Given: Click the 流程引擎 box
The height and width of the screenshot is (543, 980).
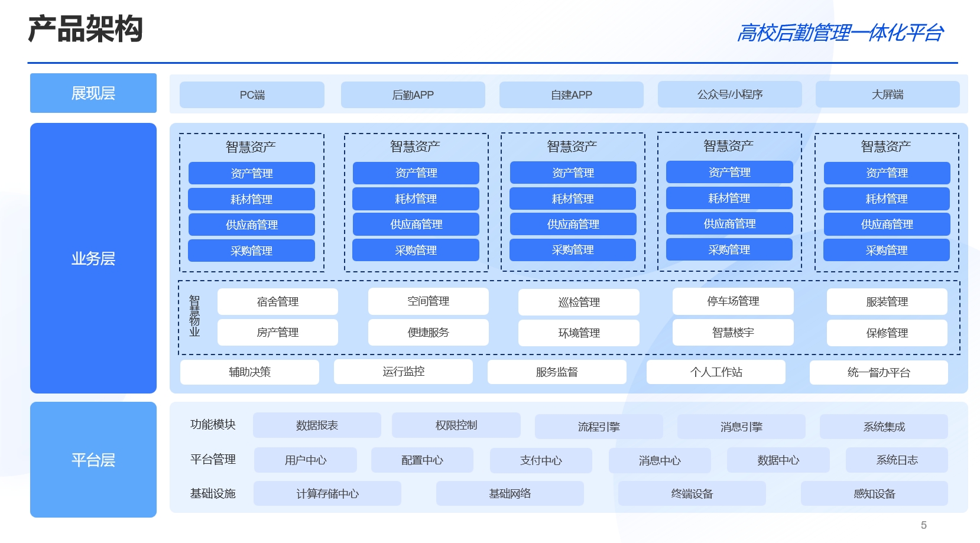Looking at the screenshot, I should point(599,427).
